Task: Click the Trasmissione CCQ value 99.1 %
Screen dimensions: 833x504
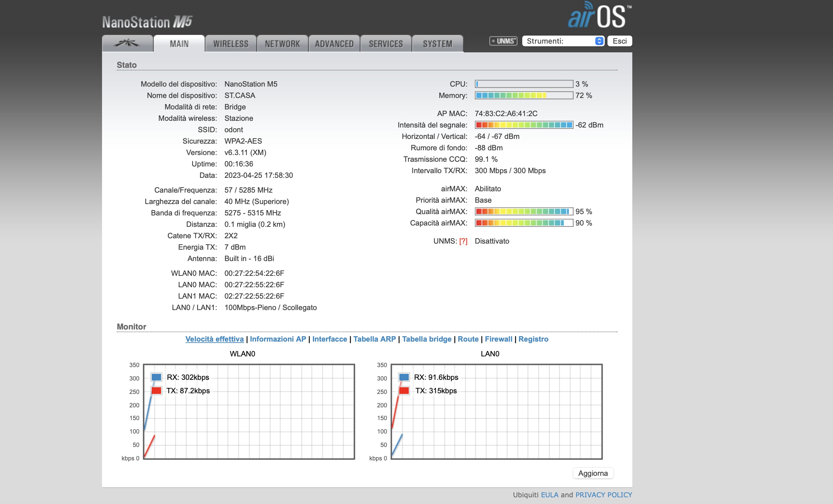Action: tap(486, 159)
